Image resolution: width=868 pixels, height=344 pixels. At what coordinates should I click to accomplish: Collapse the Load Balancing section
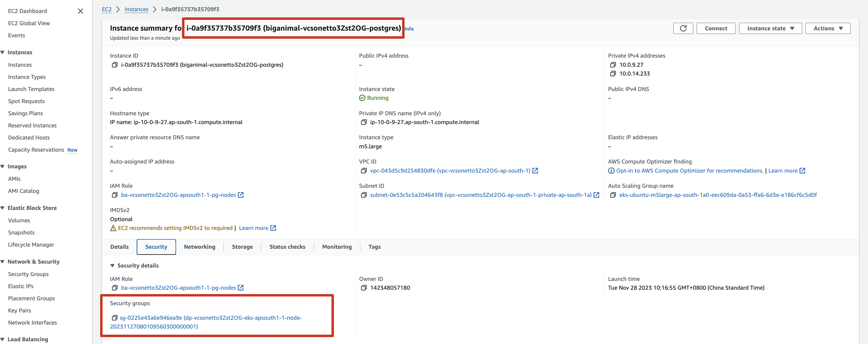coord(2,339)
